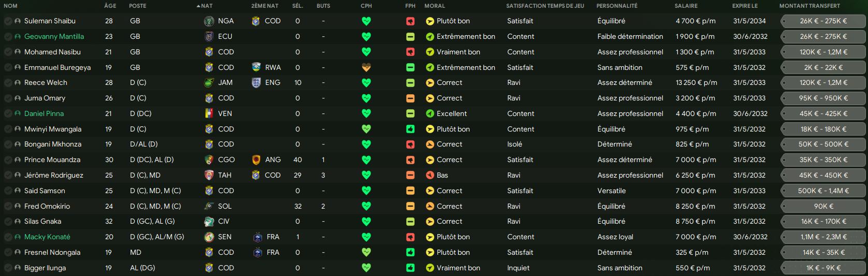Sort players by ÂGE column header
Screen dimensions: 868x276
tap(110, 6)
